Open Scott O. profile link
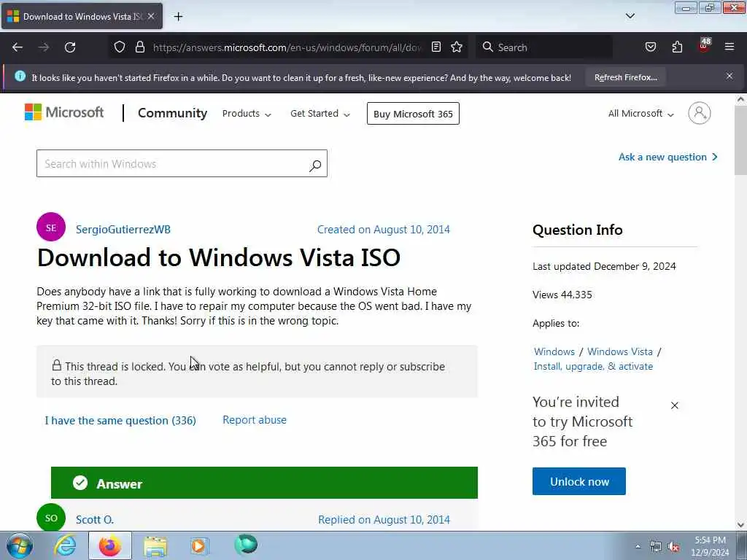This screenshot has height=560, width=747. click(95, 519)
